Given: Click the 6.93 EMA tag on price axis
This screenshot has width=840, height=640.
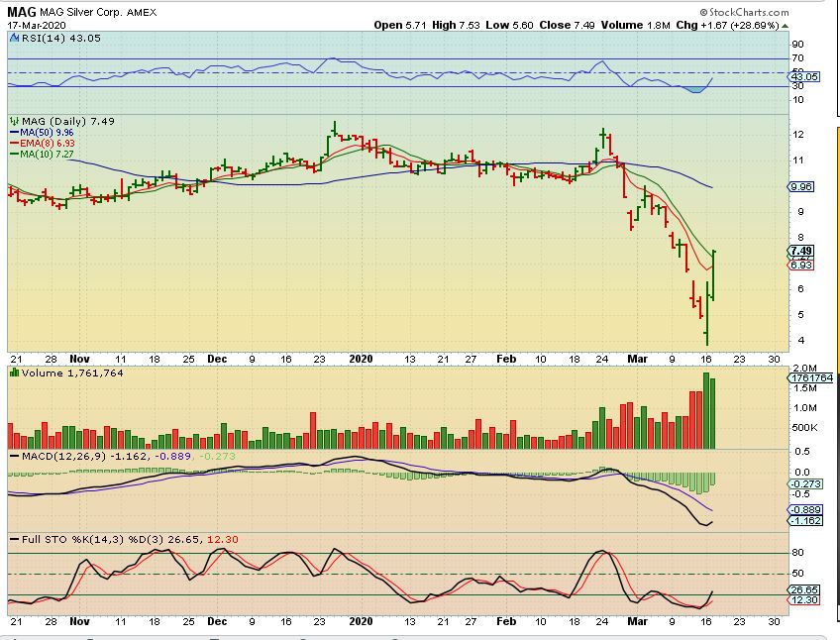Looking at the screenshot, I should coord(801,265).
